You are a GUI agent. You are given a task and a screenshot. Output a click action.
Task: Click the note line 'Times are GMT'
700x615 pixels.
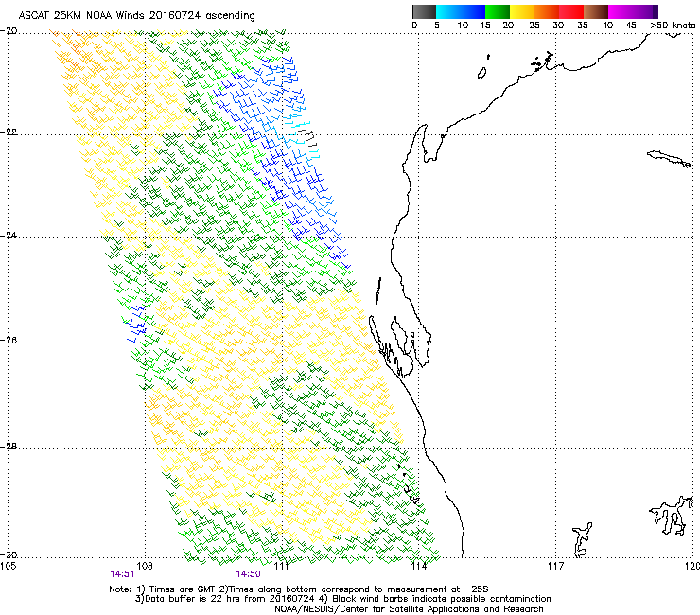pos(181,589)
